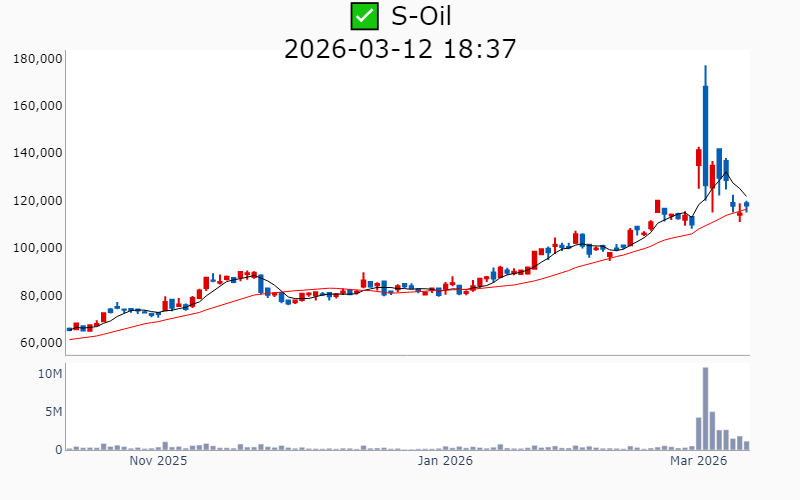This screenshot has width=800, height=500.
Task: Select the tallest volume bar above 10M
Action: tap(705, 408)
